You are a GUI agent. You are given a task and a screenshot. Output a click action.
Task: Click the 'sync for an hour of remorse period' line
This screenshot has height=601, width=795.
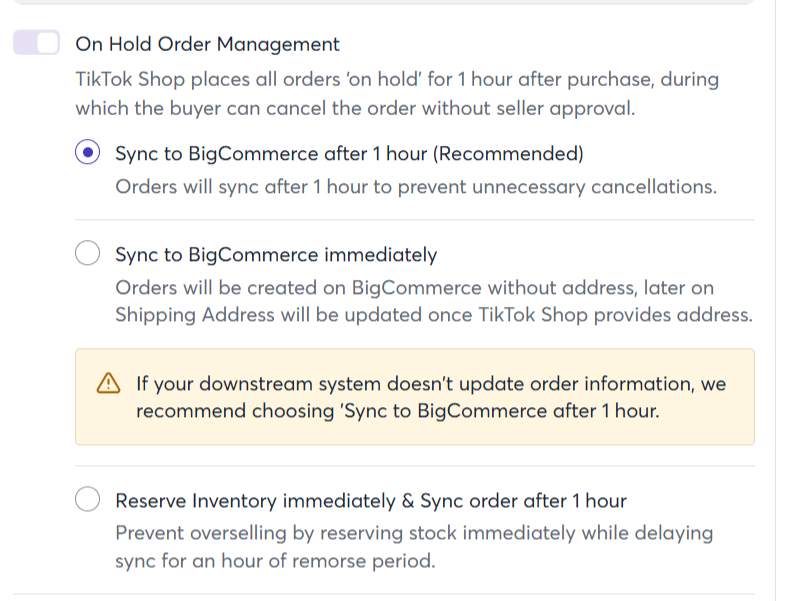(275, 560)
